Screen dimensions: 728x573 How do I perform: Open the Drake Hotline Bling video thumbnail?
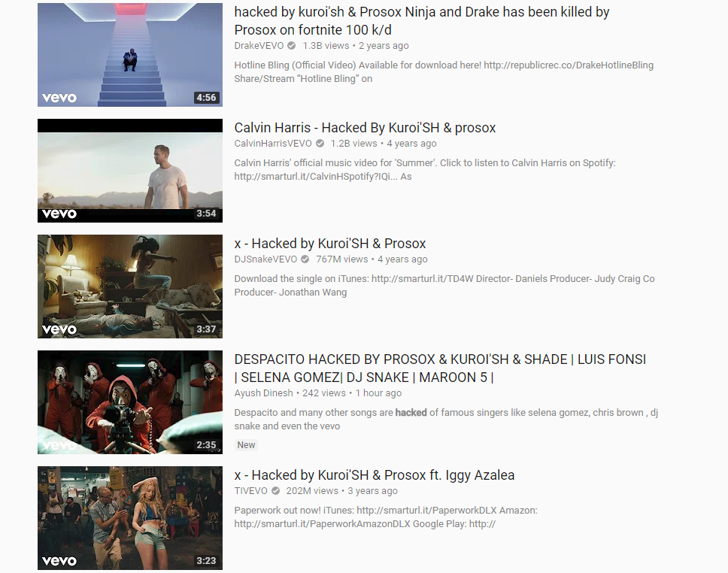130,55
